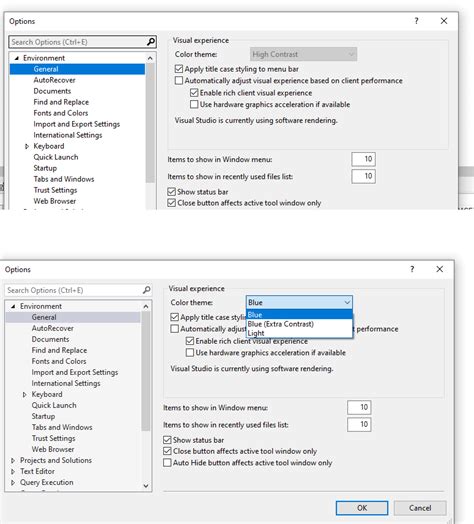Screen dimensions: 474x524
Task: Select Web Browser in lower window tree
Action: 53,449
